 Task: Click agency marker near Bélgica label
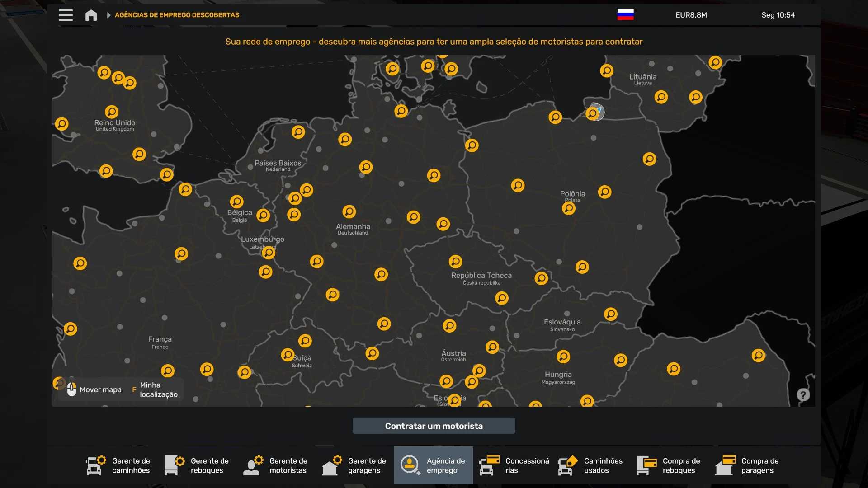pyautogui.click(x=237, y=202)
